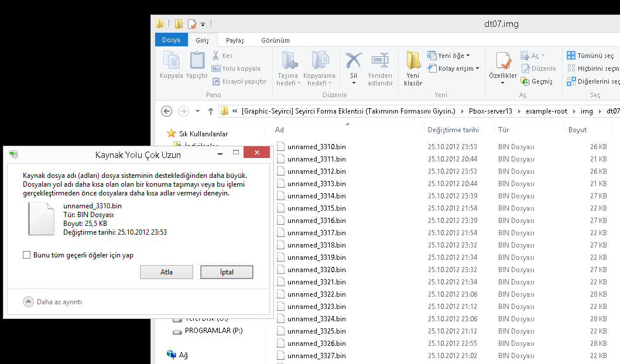Switch to the Paylaş ribbon tab
The height and width of the screenshot is (364, 620).
click(x=235, y=40)
